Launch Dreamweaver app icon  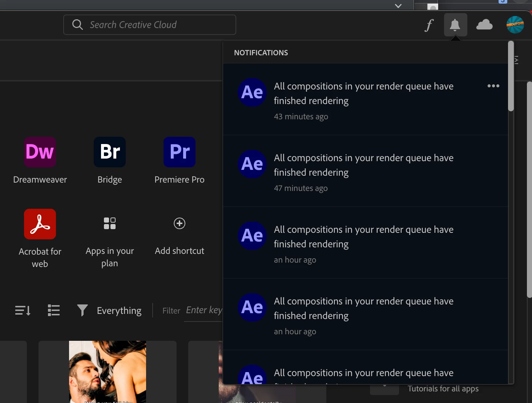(x=40, y=152)
